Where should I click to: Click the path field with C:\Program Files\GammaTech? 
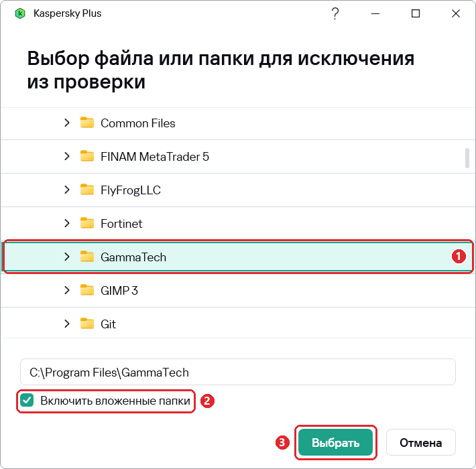[x=238, y=372]
